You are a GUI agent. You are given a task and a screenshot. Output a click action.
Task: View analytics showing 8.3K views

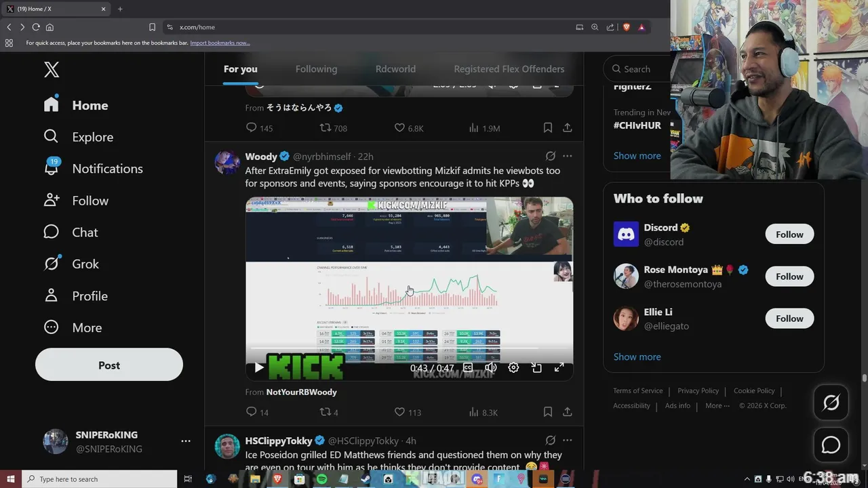(483, 411)
